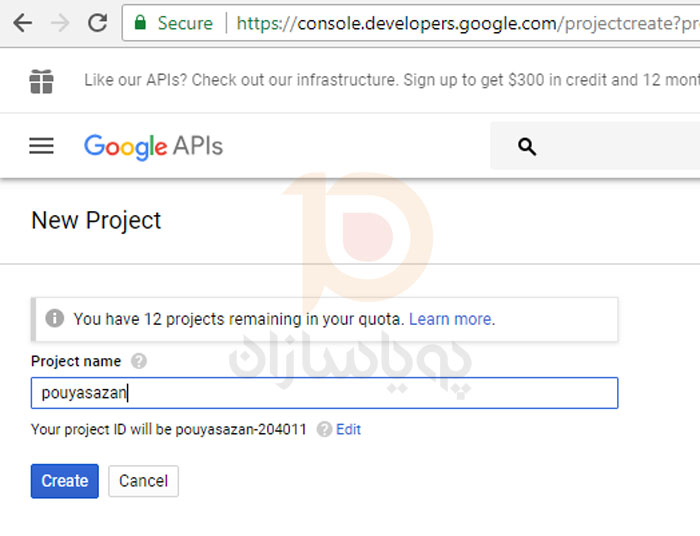This screenshot has width=700, height=536.
Task: Focus the address bar URL text
Action: (460, 22)
